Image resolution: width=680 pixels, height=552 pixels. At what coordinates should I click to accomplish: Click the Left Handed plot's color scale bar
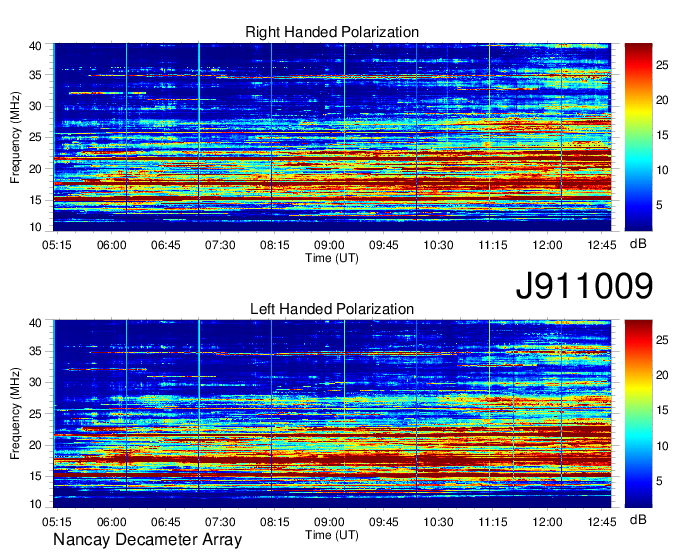pos(638,414)
